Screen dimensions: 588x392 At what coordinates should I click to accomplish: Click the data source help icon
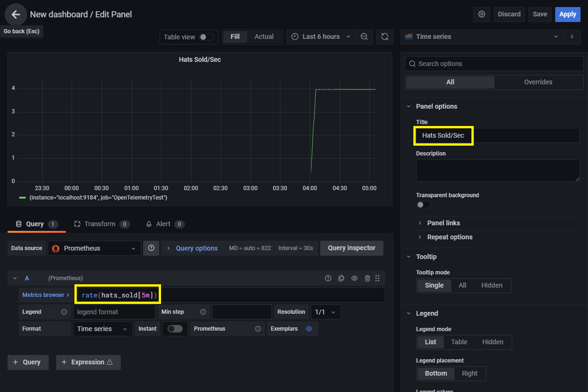point(151,248)
